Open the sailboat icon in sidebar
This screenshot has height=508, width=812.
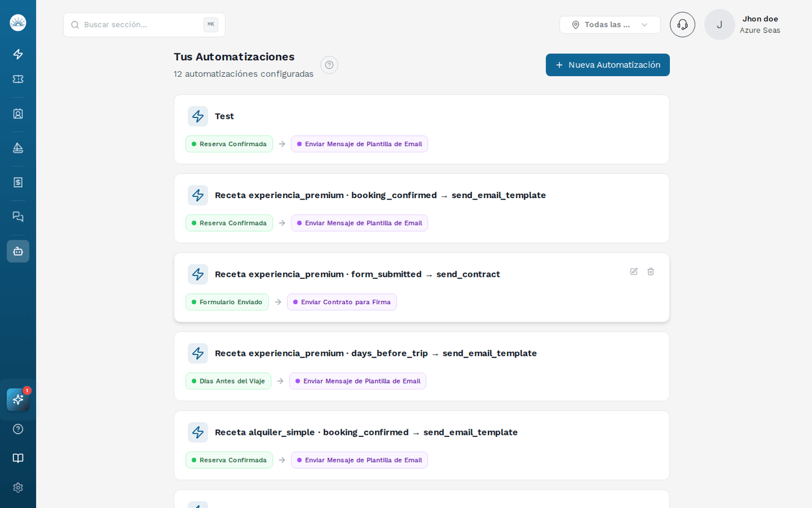(x=18, y=148)
